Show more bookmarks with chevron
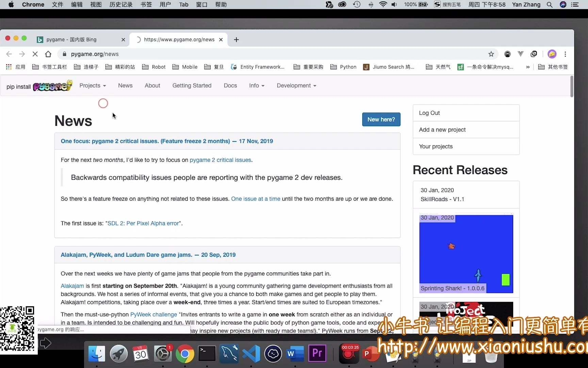Image resolution: width=588 pixels, height=368 pixels. pyautogui.click(x=528, y=67)
